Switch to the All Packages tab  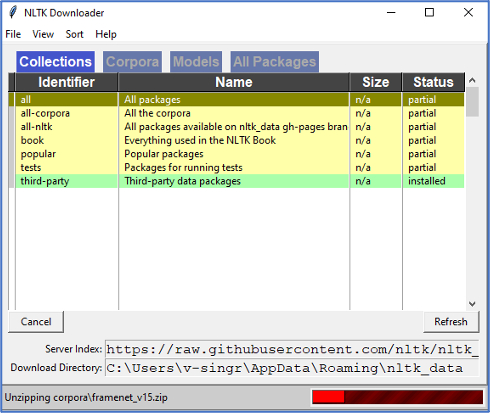pos(274,62)
